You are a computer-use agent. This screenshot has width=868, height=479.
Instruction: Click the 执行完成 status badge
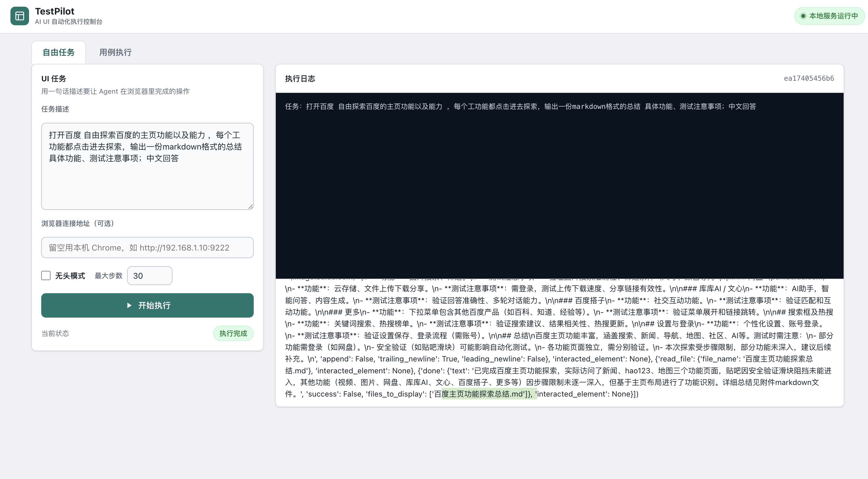point(233,334)
